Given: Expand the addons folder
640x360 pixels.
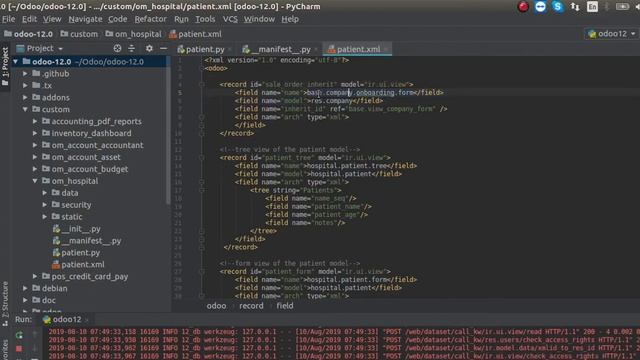Looking at the screenshot, I should 25,98.
